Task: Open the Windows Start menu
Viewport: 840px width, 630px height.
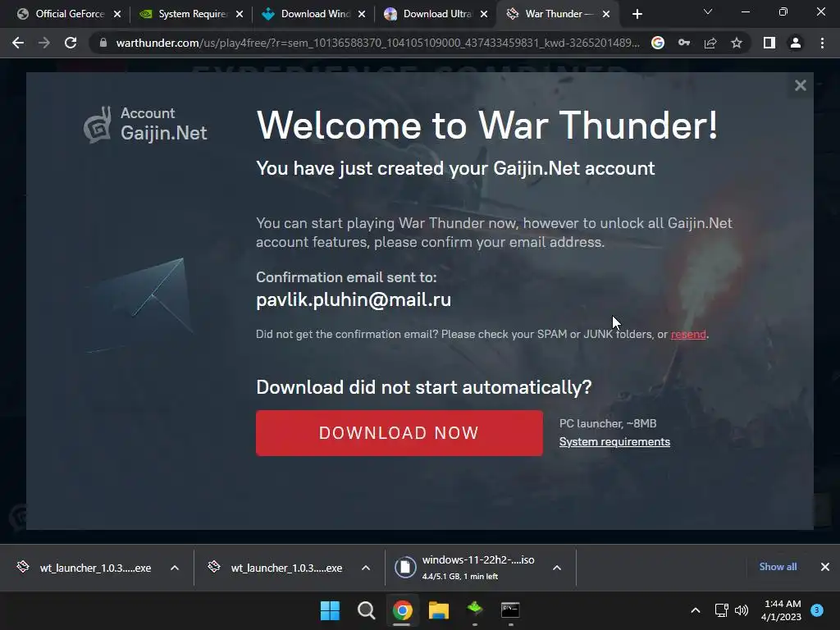Action: [330, 610]
